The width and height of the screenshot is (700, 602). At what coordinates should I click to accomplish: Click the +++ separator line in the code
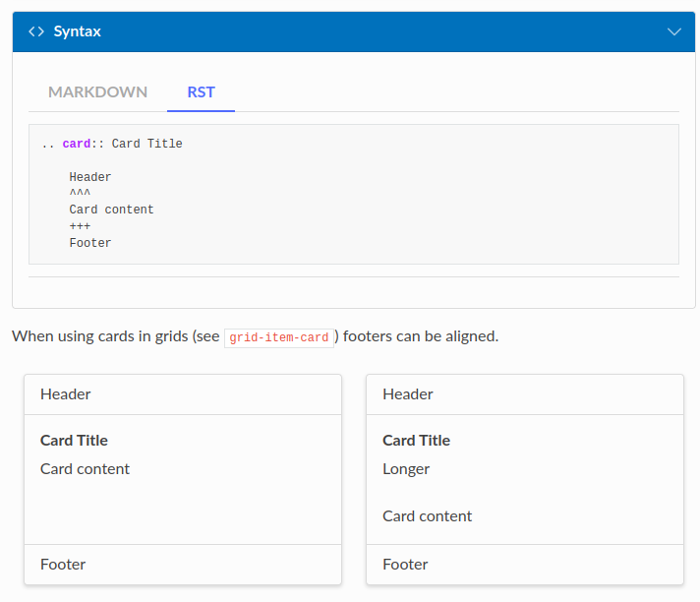(80, 226)
